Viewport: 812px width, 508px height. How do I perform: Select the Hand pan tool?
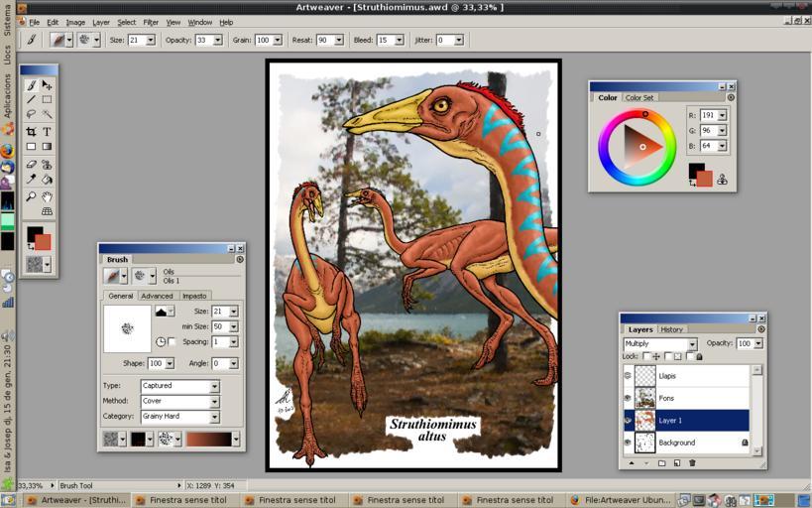[47, 196]
